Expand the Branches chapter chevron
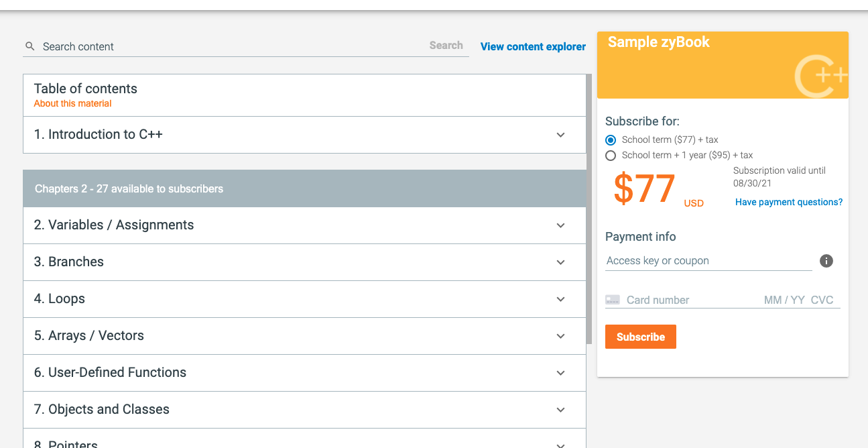This screenshot has height=448, width=868. (560, 262)
